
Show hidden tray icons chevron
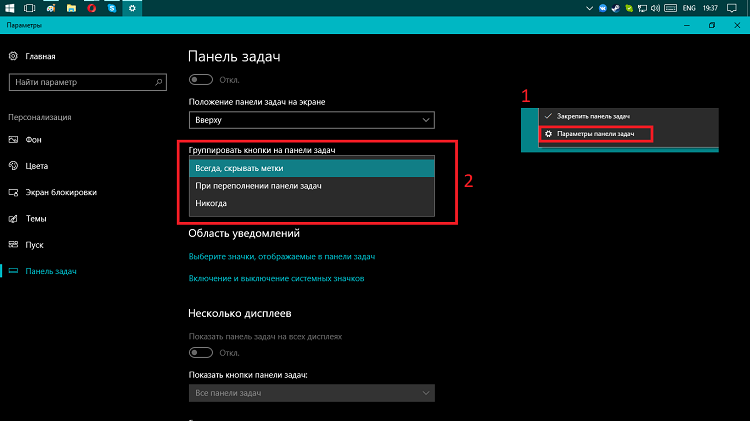click(589, 8)
